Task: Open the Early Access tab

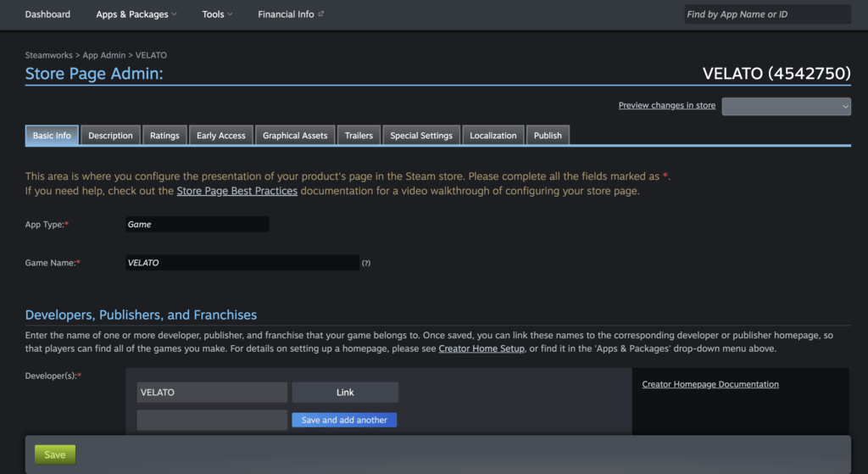Action: coord(221,136)
